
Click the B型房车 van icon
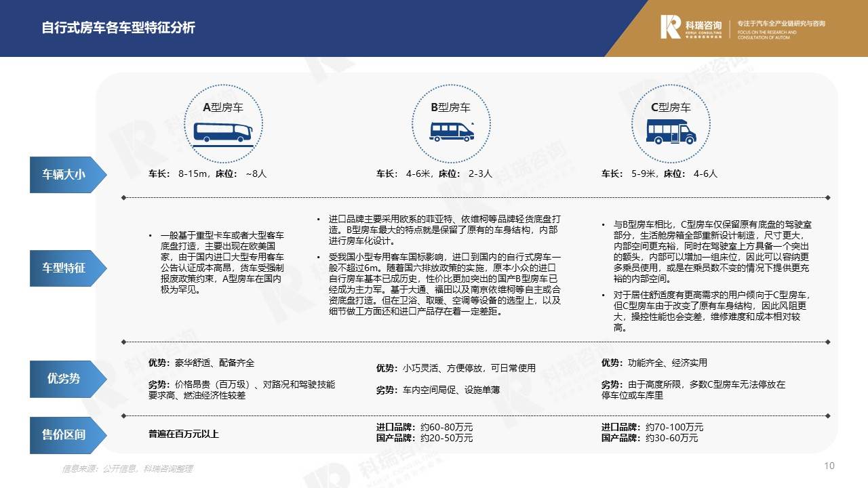click(452, 131)
